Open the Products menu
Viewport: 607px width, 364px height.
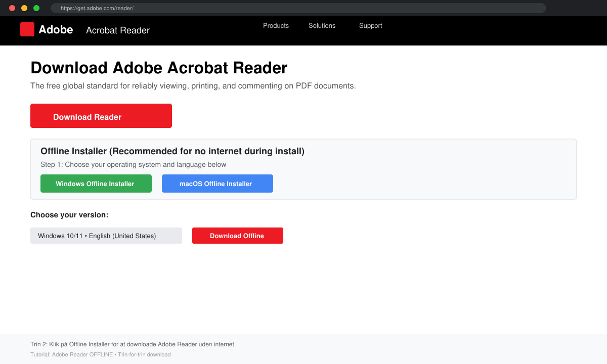pos(276,26)
